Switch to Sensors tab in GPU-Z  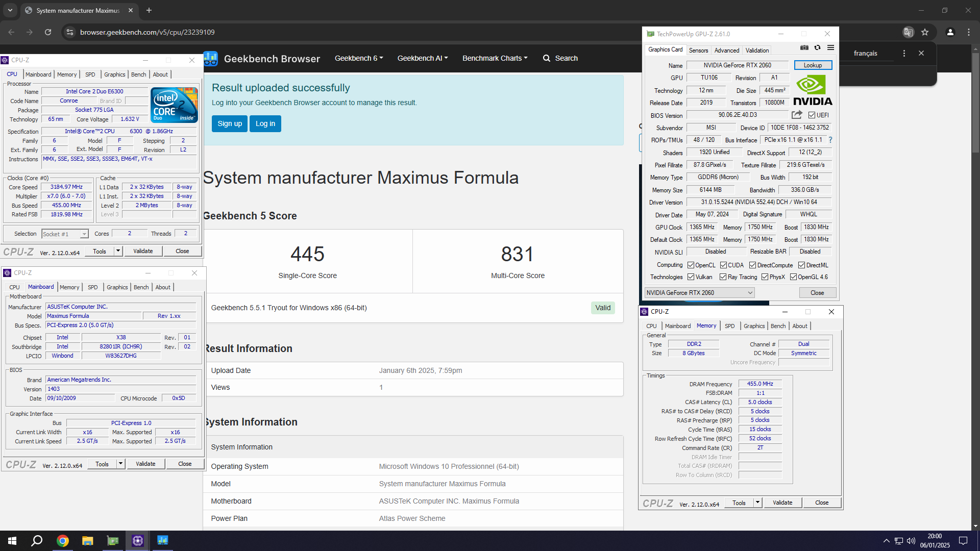tap(698, 51)
